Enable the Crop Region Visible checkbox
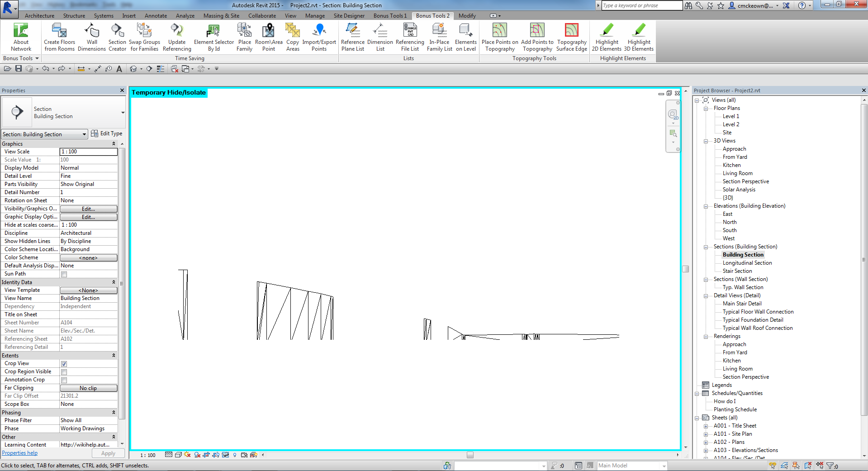The height and width of the screenshot is (471, 868). click(x=64, y=371)
